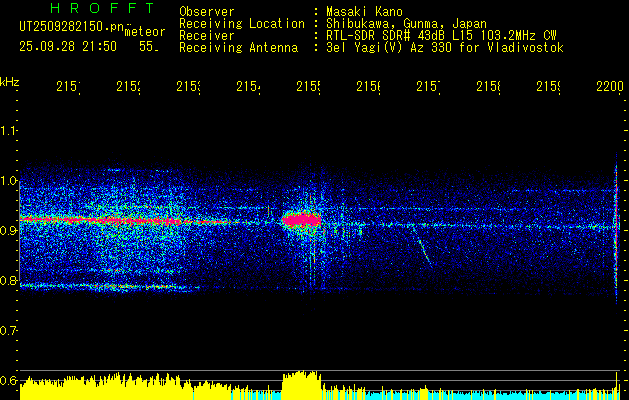Image resolution: width=629 pixels, height=400 pixels.
Task: Click the 2154 time axis marker
Action: [248, 87]
